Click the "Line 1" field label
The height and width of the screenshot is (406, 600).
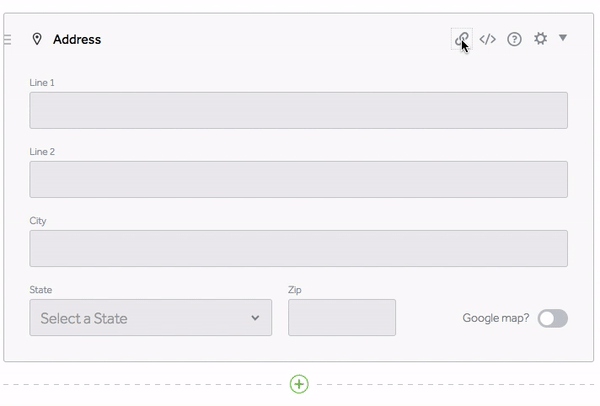coord(42,83)
